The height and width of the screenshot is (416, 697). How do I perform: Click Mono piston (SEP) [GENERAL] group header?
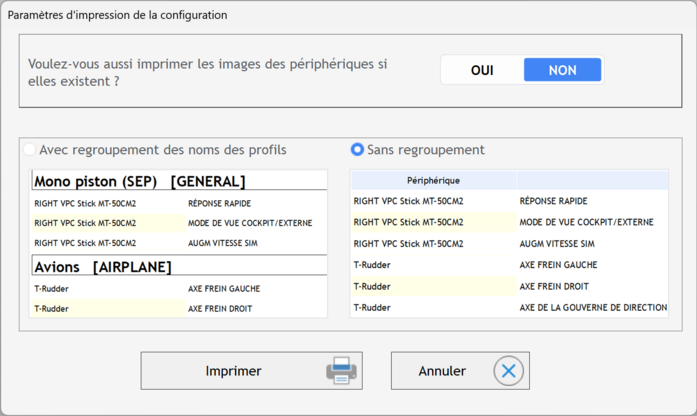179,181
